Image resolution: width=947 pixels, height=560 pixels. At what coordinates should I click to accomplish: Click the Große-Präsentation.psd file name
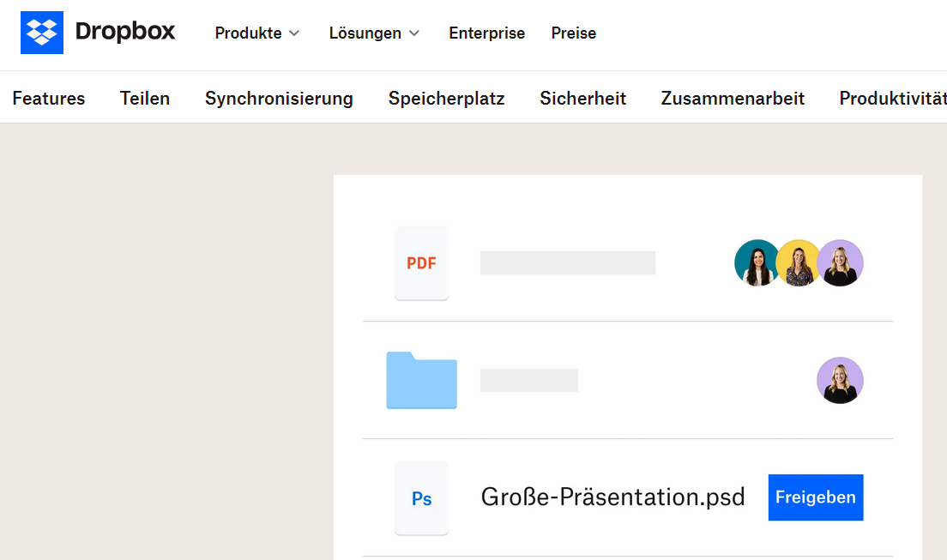click(613, 497)
